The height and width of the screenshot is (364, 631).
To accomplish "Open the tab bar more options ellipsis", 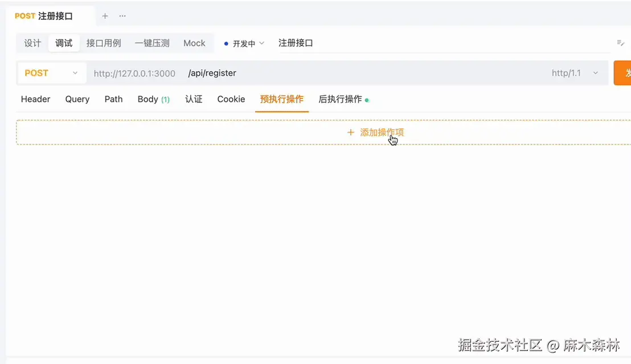I will 122,16.
